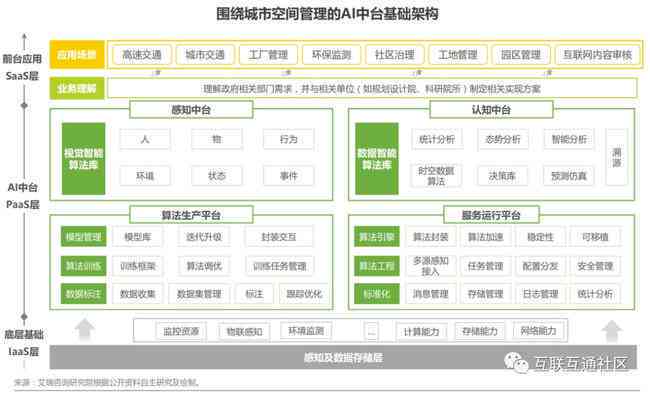Select the 模型库 box
This screenshot has width=650, height=393.
[x=138, y=237]
